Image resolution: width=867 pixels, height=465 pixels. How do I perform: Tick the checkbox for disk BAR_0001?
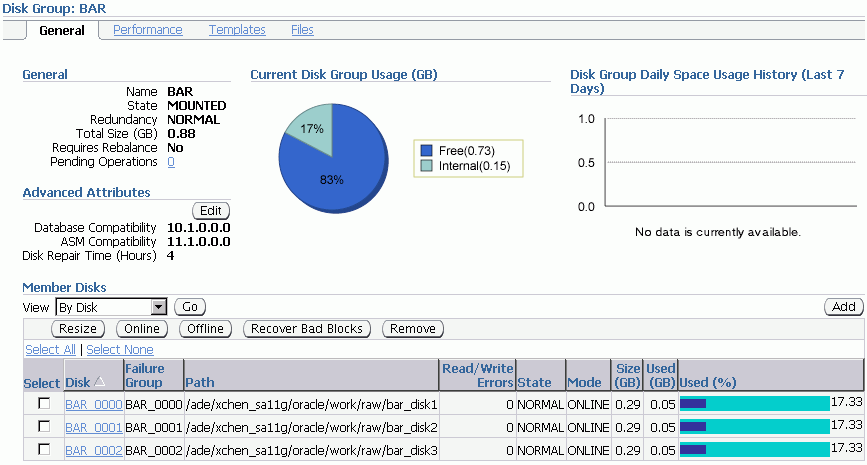pos(44,426)
